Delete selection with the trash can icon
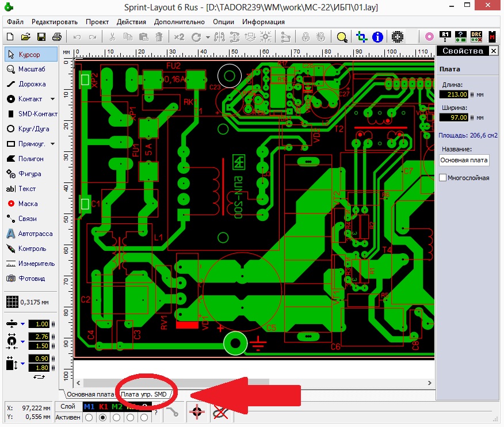Screen dimensions: 504x427 point(159,37)
